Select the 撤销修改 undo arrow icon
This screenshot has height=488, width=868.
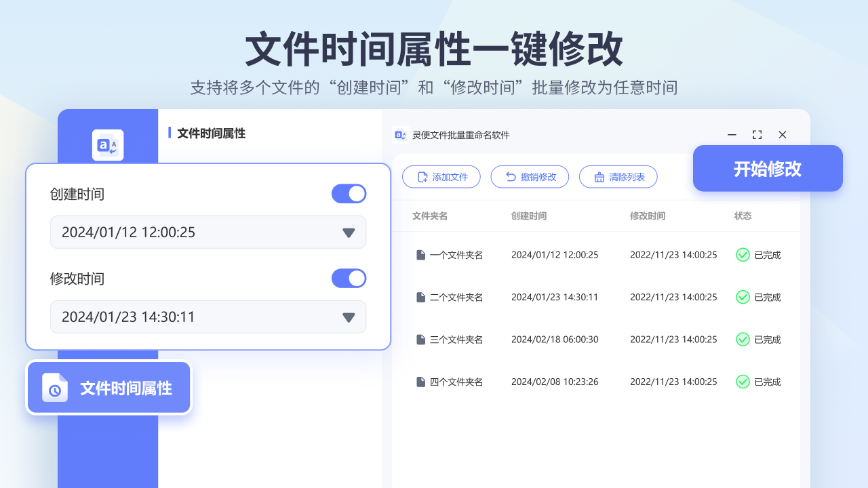tap(510, 176)
